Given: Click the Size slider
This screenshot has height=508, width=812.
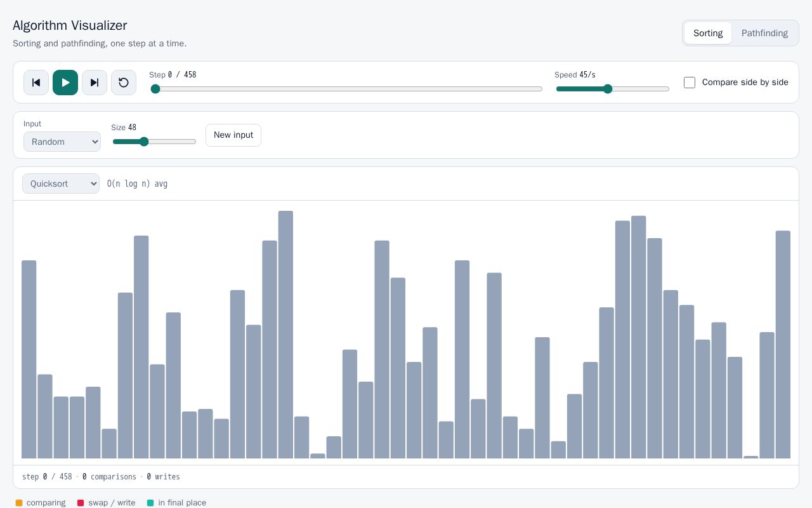Looking at the screenshot, I should click(154, 142).
